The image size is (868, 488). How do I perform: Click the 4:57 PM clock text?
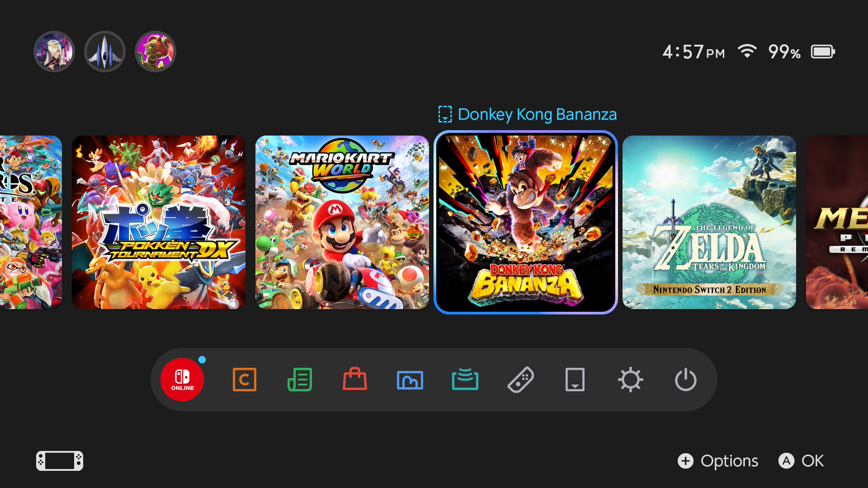pyautogui.click(x=693, y=52)
